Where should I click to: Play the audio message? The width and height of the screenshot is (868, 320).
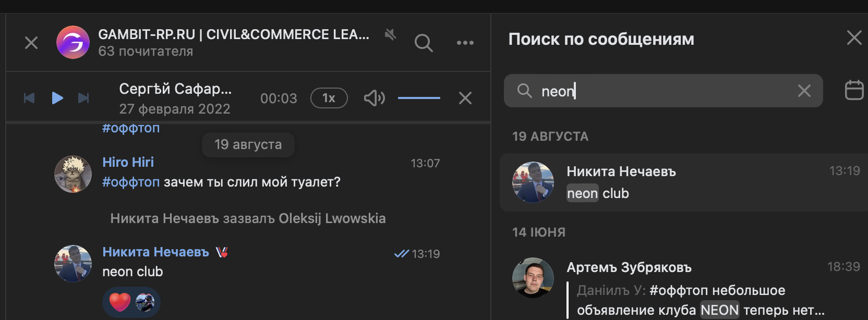point(57,98)
